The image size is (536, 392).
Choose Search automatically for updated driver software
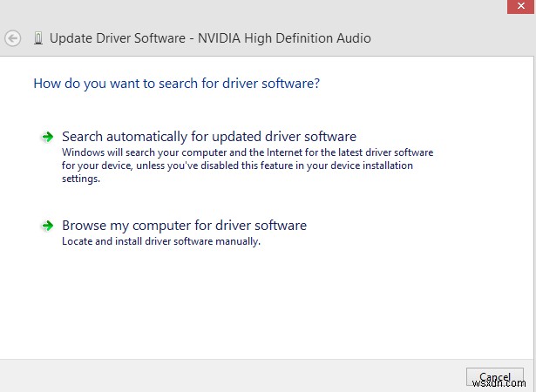click(209, 137)
